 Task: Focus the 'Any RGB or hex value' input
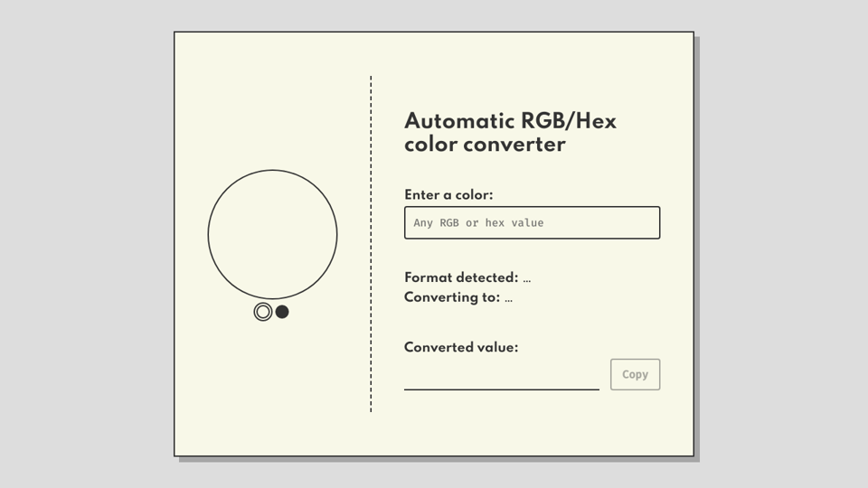[x=532, y=223]
